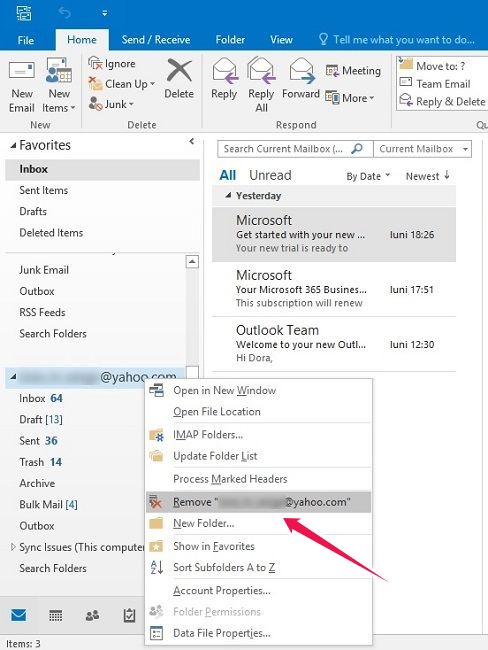Click the Send/Receive All Folders title bar icon

click(24, 13)
